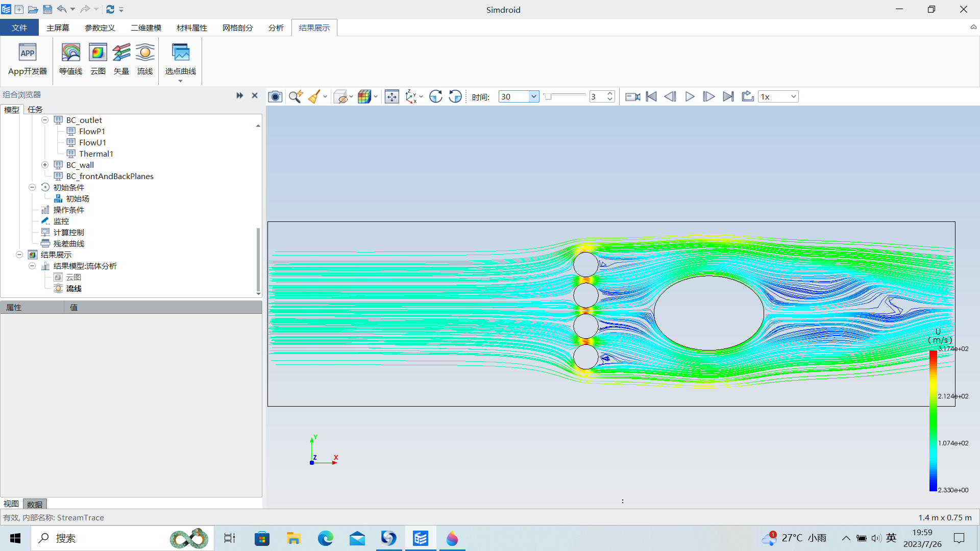The width and height of the screenshot is (980, 551).
Task: Open the 1x playback speed dropdown
Action: [793, 96]
